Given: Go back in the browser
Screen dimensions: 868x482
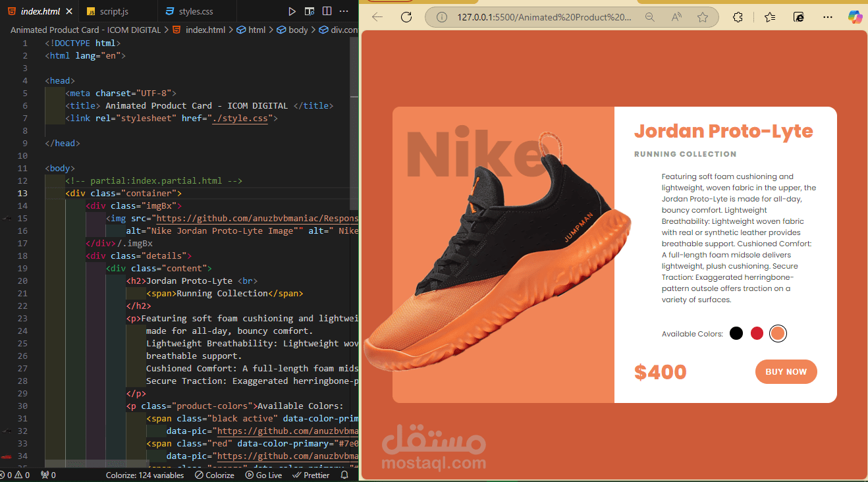Looking at the screenshot, I should click(x=377, y=17).
